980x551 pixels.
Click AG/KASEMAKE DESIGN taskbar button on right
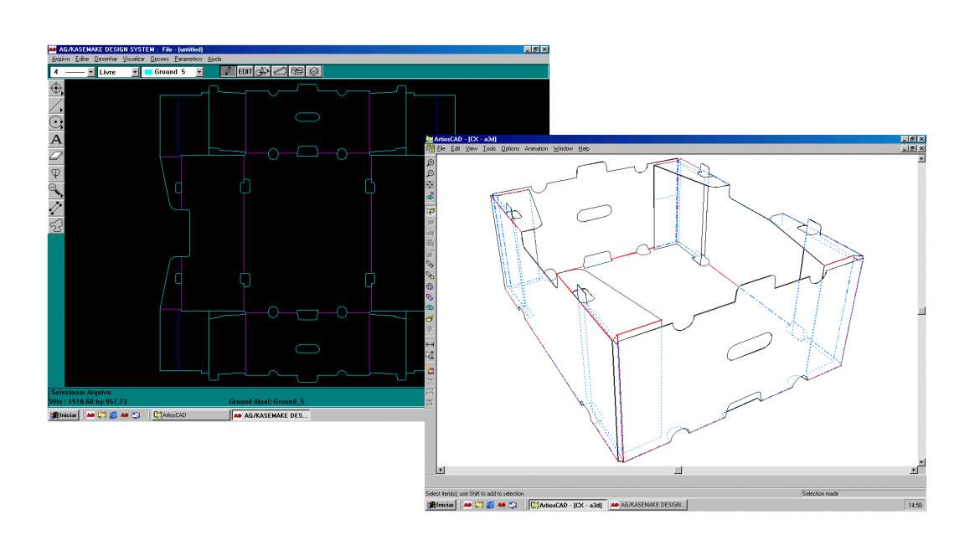point(647,505)
